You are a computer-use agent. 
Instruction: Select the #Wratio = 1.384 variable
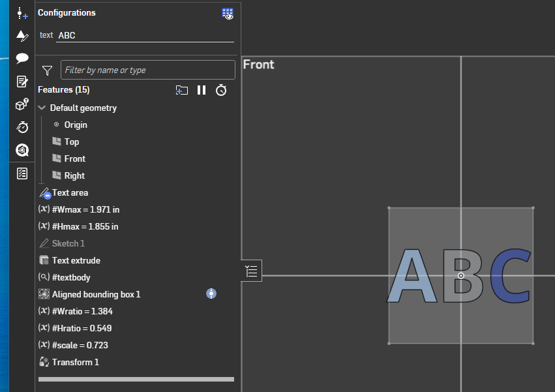[82, 311]
